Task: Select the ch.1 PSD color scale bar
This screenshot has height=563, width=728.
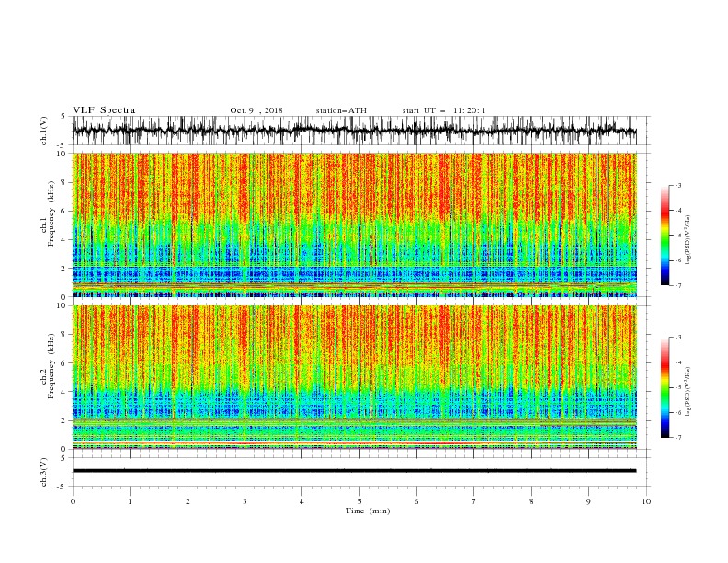Action: click(665, 236)
